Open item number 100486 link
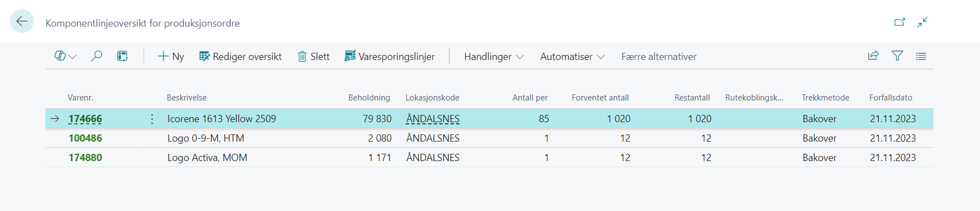 coord(85,138)
